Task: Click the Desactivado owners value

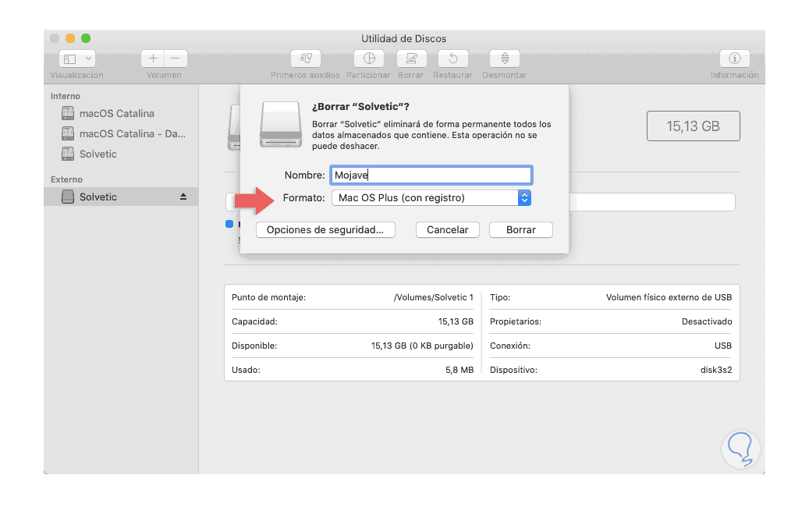Action: pyautogui.click(x=706, y=321)
